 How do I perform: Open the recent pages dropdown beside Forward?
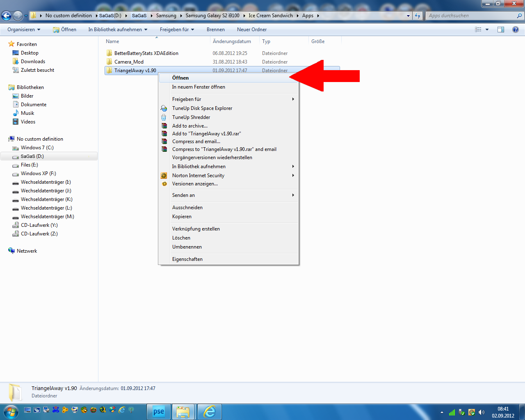(26, 16)
